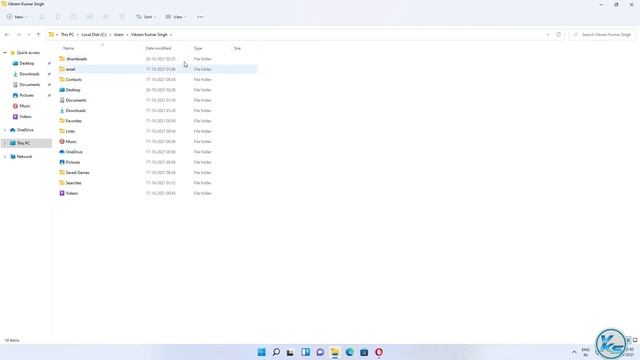Click the Copy icon in toolbar
The width and height of the screenshot is (640, 360).
tap(58, 17)
